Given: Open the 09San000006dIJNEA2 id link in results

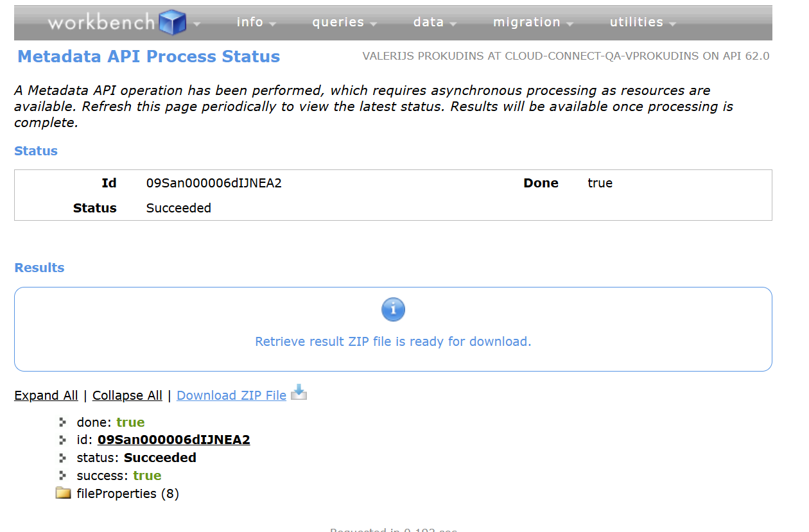Looking at the screenshot, I should pyautogui.click(x=173, y=440).
